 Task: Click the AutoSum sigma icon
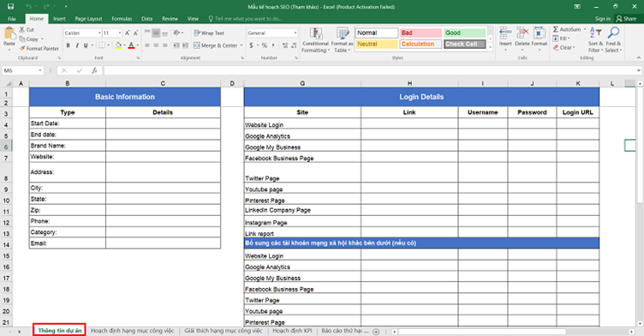coord(555,30)
